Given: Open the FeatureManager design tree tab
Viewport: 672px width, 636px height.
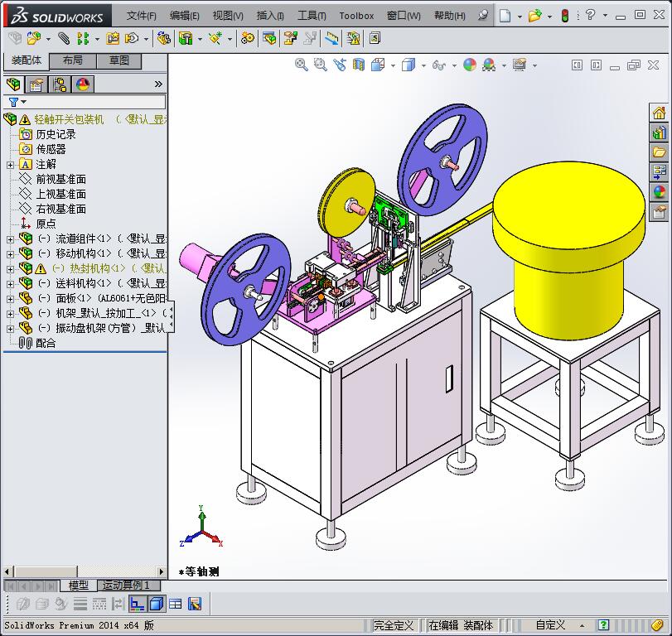Looking at the screenshot, I should pyautogui.click(x=14, y=84).
